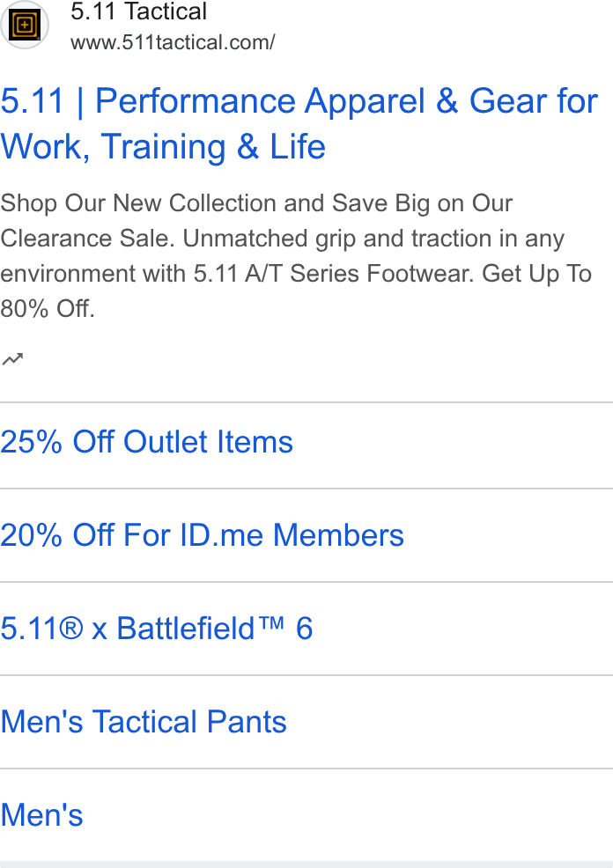
Task: Click the "80% Off." text in the description
Action: point(48,309)
